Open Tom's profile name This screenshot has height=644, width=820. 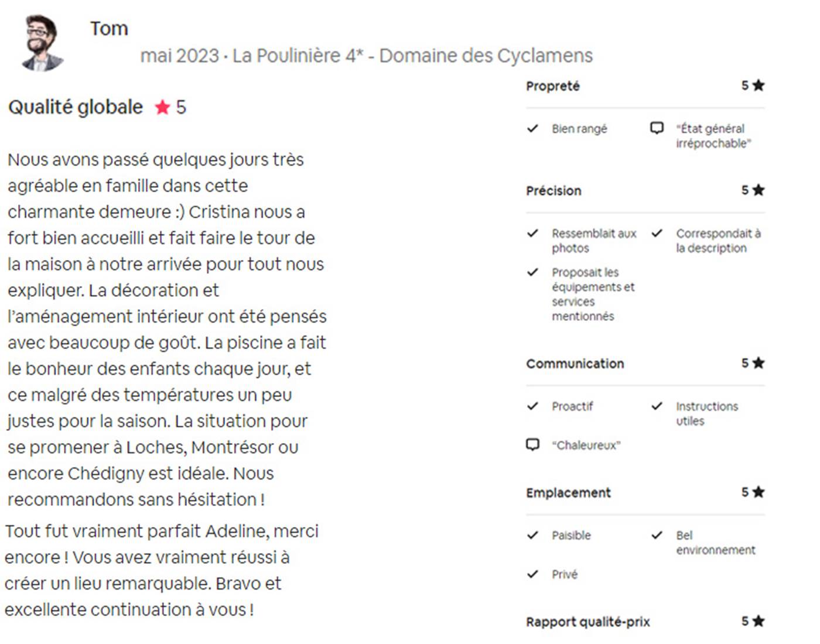click(x=109, y=29)
